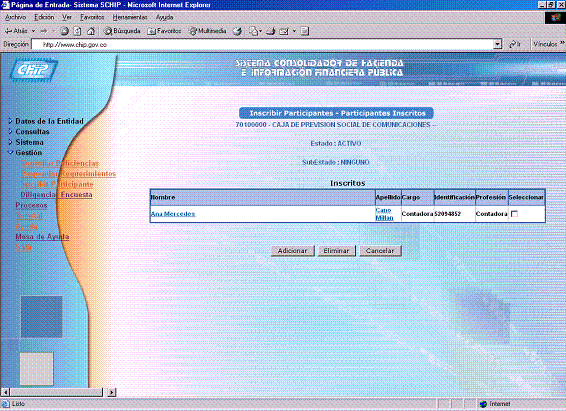Open Búsqueda search in toolbar
566x411 pixels.
point(122,31)
